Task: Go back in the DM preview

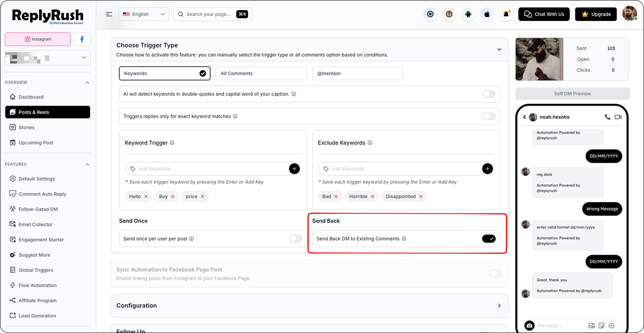Action: tap(524, 117)
